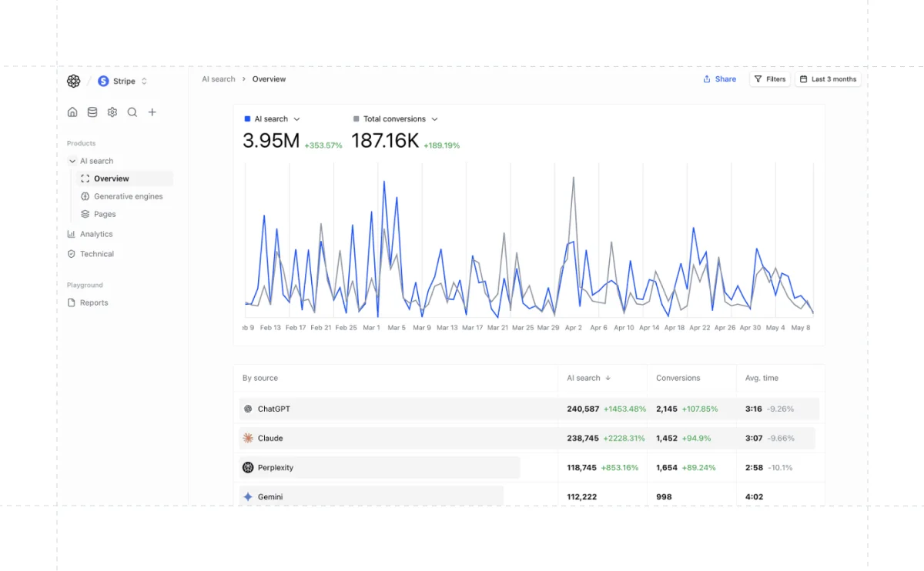This screenshot has width=924, height=571.
Task: Click the 2,145 conversions cell
Action: tap(667, 409)
